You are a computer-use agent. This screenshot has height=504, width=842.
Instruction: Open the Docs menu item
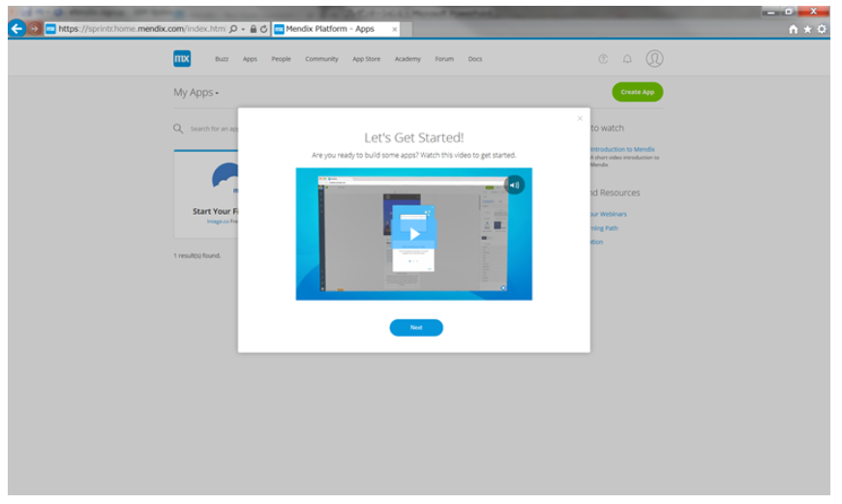(x=474, y=59)
